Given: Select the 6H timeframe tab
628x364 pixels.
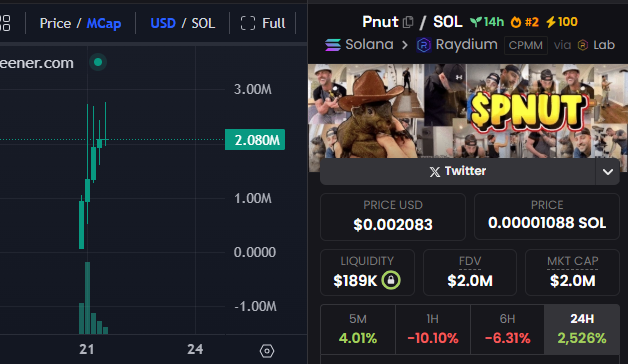Looking at the screenshot, I should pyautogui.click(x=507, y=329).
